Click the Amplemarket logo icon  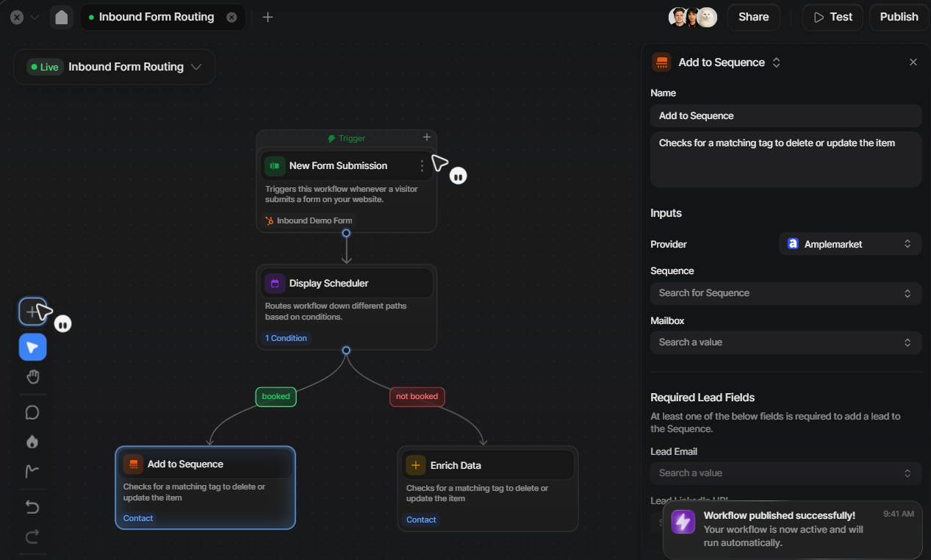coord(793,244)
